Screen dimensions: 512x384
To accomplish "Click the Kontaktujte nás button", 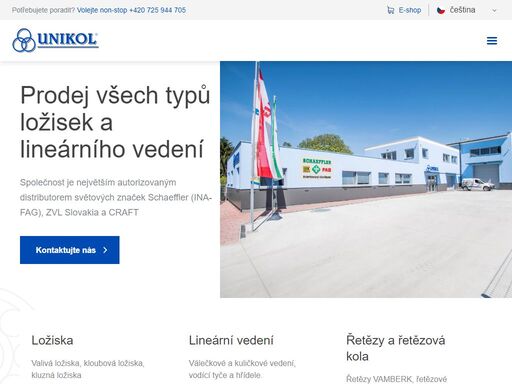I will coord(70,250).
